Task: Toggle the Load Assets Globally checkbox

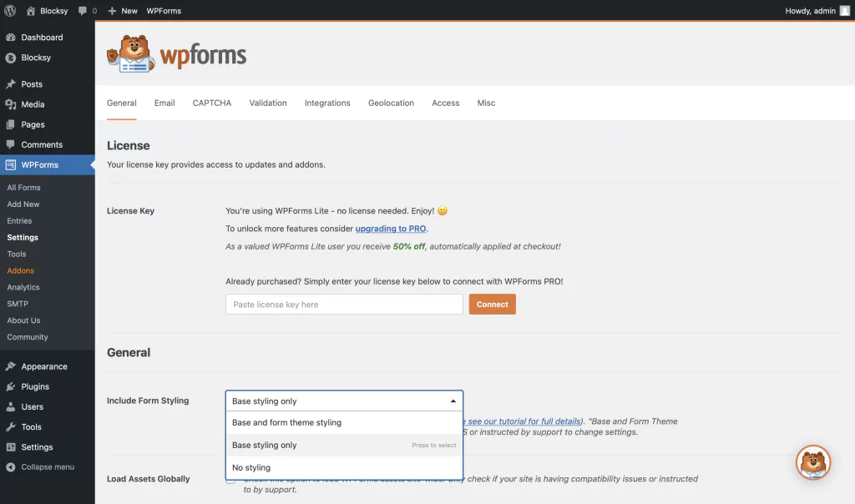Action: (230, 481)
